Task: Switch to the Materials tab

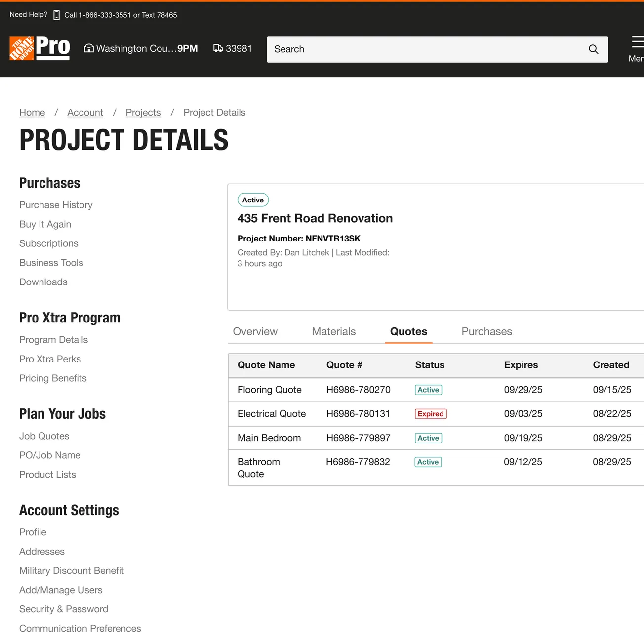Action: point(333,331)
